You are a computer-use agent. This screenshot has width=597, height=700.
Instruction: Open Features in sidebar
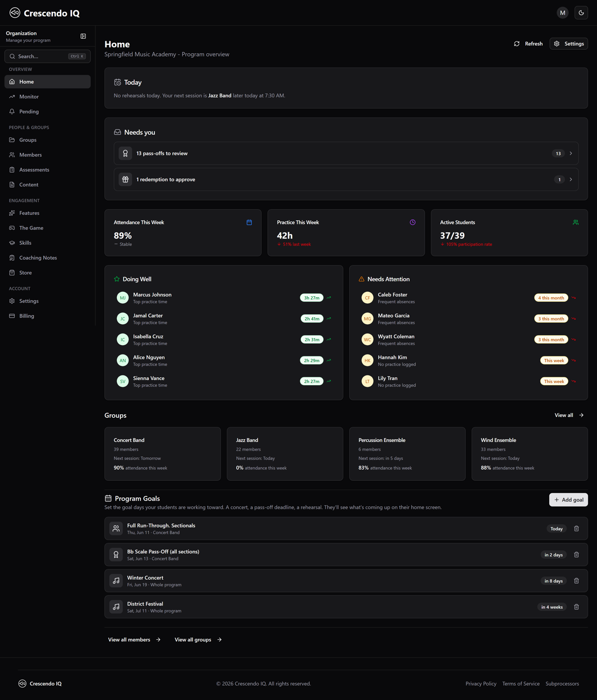point(48,213)
